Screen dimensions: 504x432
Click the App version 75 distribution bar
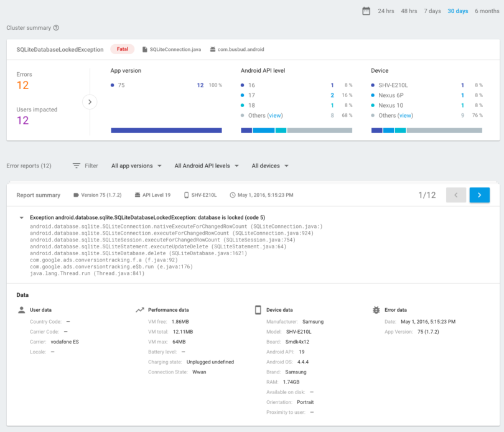pos(166,130)
